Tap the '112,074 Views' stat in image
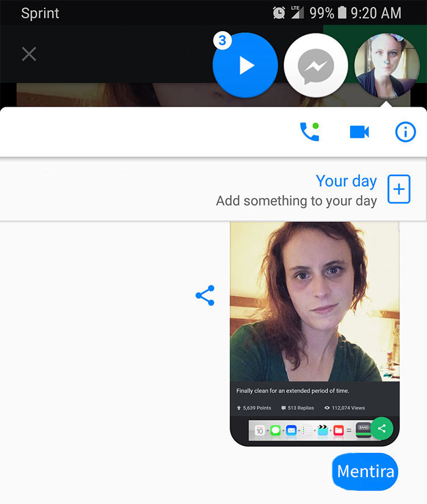This screenshot has width=427, height=504. [x=345, y=408]
